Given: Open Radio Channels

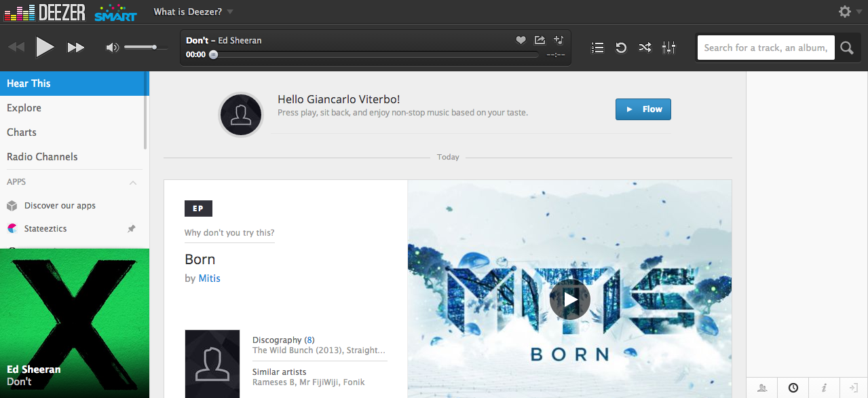Looking at the screenshot, I should point(42,157).
